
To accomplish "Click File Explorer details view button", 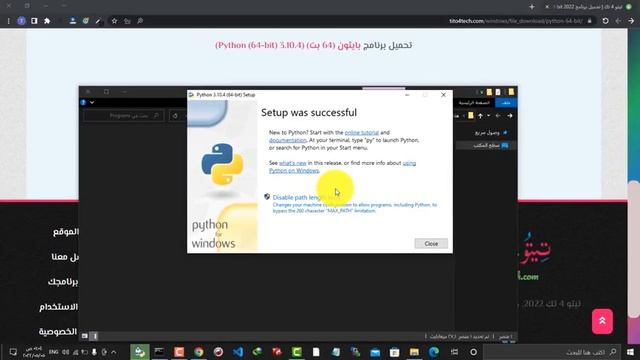I will (x=94, y=336).
